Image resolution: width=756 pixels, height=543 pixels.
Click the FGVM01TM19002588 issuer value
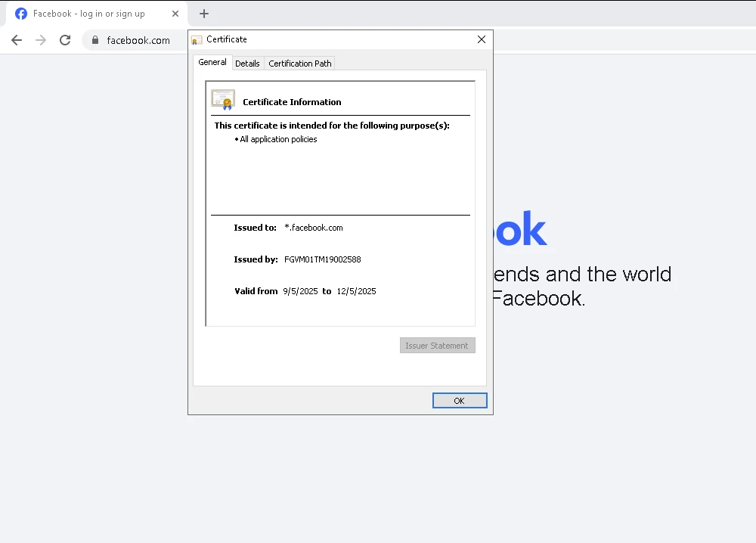coord(323,259)
